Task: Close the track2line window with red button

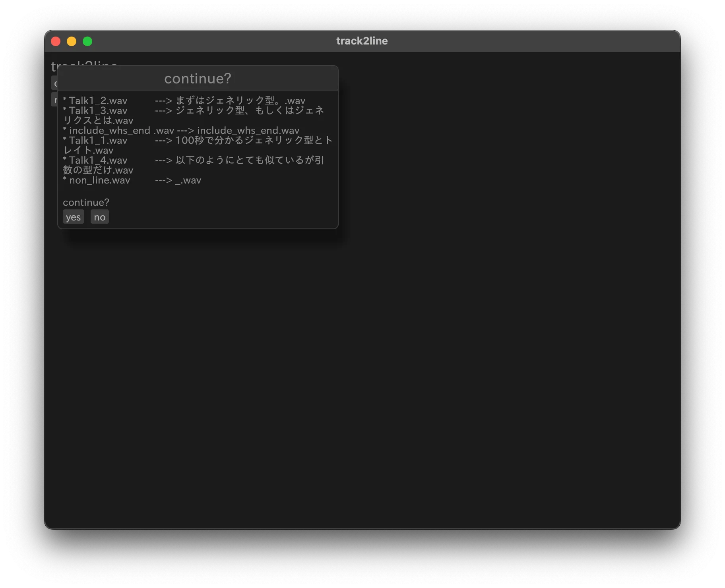Action: coord(56,41)
